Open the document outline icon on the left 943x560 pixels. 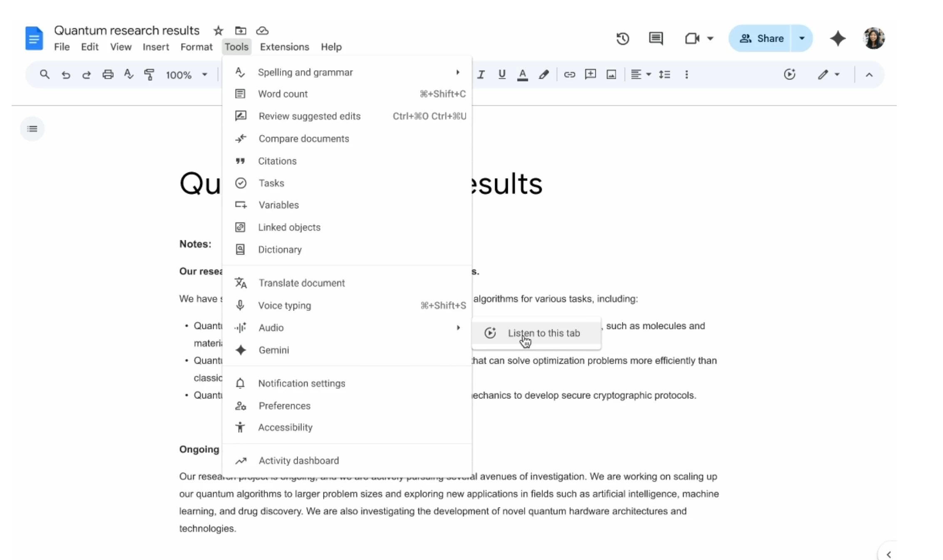coord(32,129)
